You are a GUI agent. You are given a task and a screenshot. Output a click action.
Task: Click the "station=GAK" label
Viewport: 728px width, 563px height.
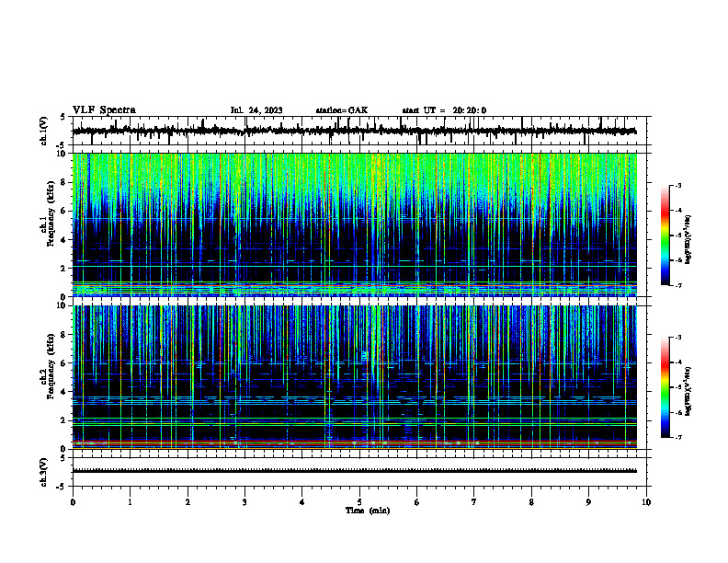pyautogui.click(x=342, y=110)
